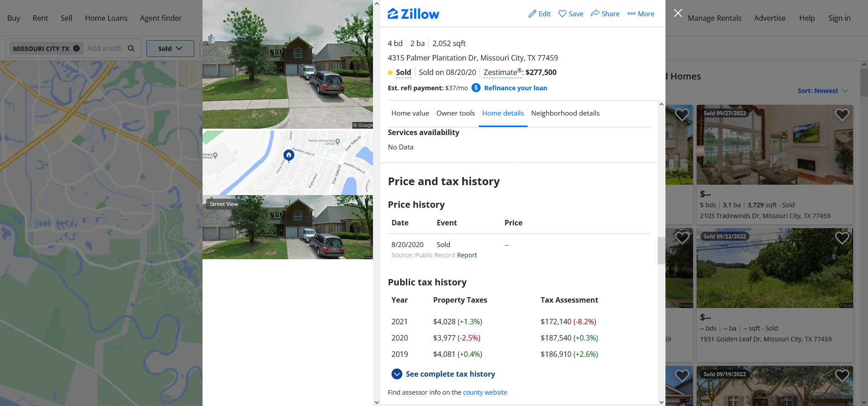Click the photo column scroll-up arrow

pyautogui.click(x=377, y=4)
